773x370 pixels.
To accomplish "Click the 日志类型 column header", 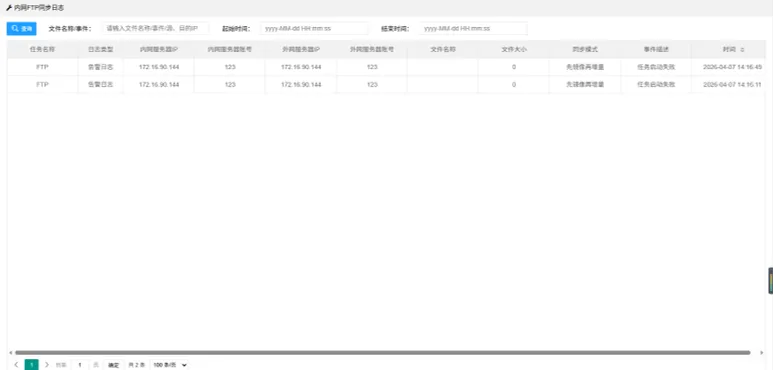I will pyautogui.click(x=101, y=49).
